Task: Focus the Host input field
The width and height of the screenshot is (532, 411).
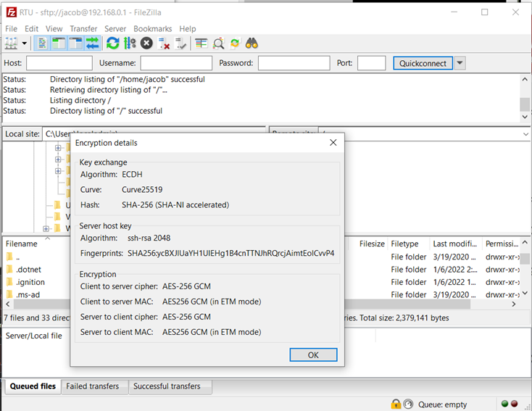Action: 59,63
